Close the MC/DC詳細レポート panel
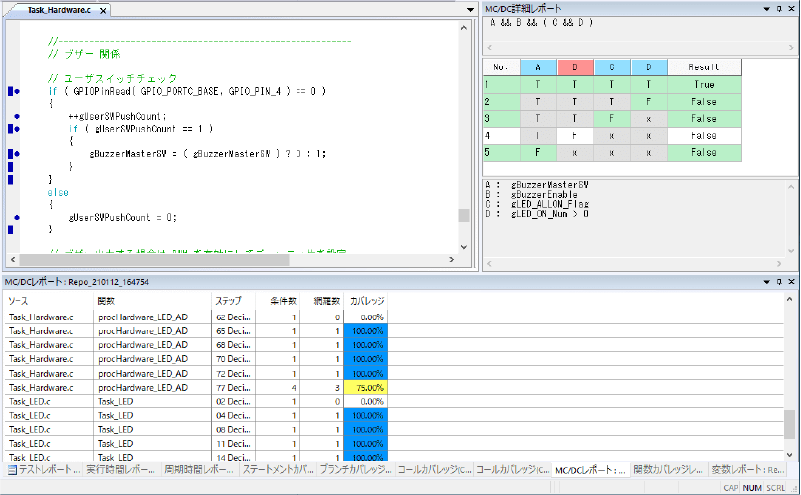 791,9
